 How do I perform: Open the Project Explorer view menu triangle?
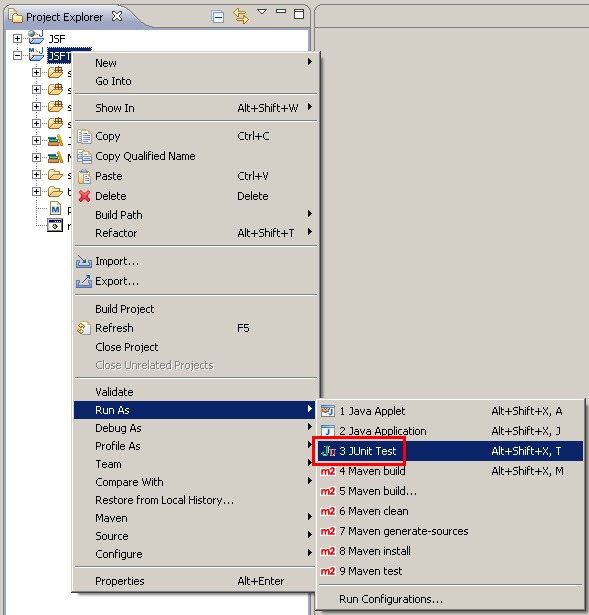tap(262, 12)
